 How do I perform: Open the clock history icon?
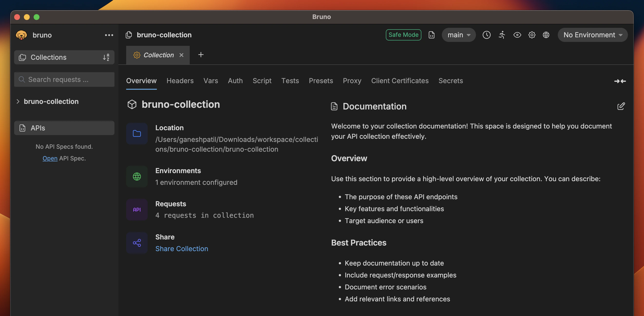(486, 35)
